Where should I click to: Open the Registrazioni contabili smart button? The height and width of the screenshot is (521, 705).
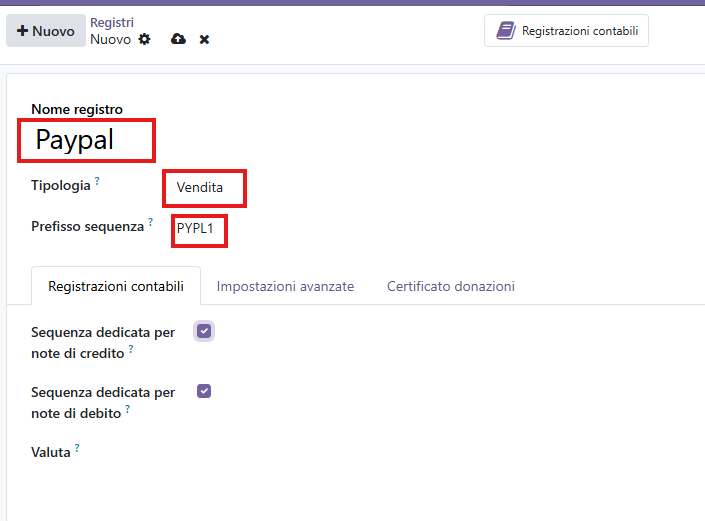(566, 31)
